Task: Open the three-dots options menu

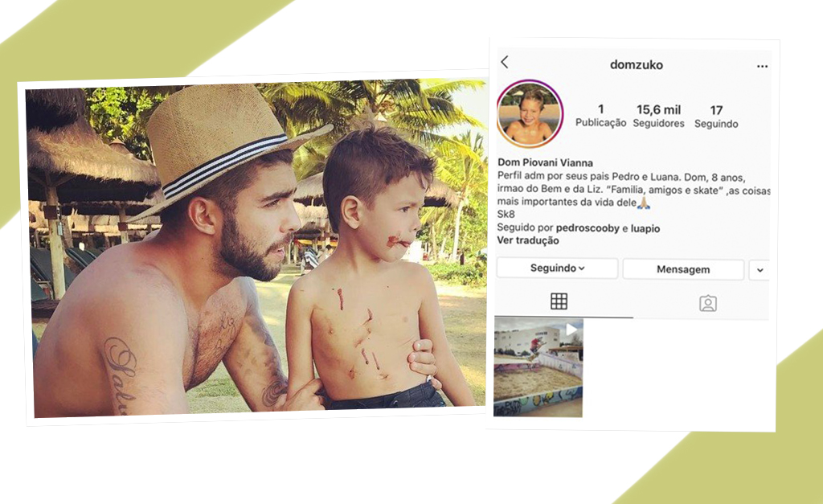Action: point(762,66)
